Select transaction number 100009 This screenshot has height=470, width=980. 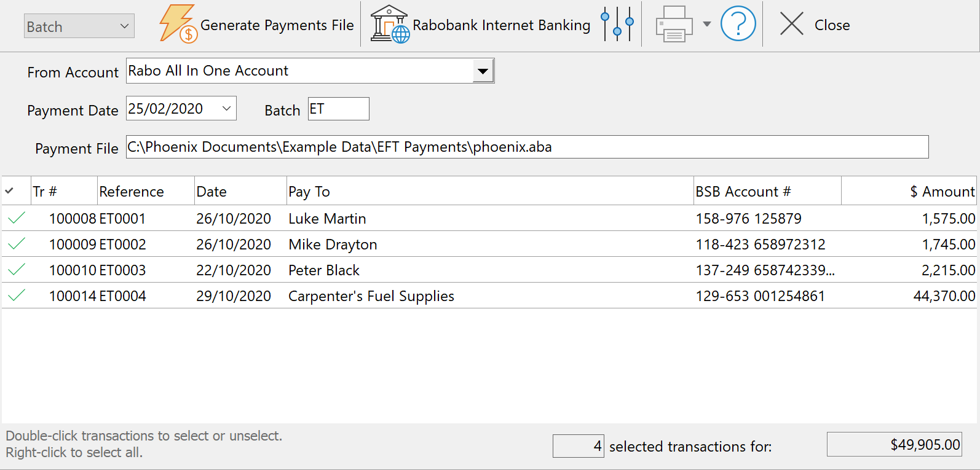[x=73, y=245]
